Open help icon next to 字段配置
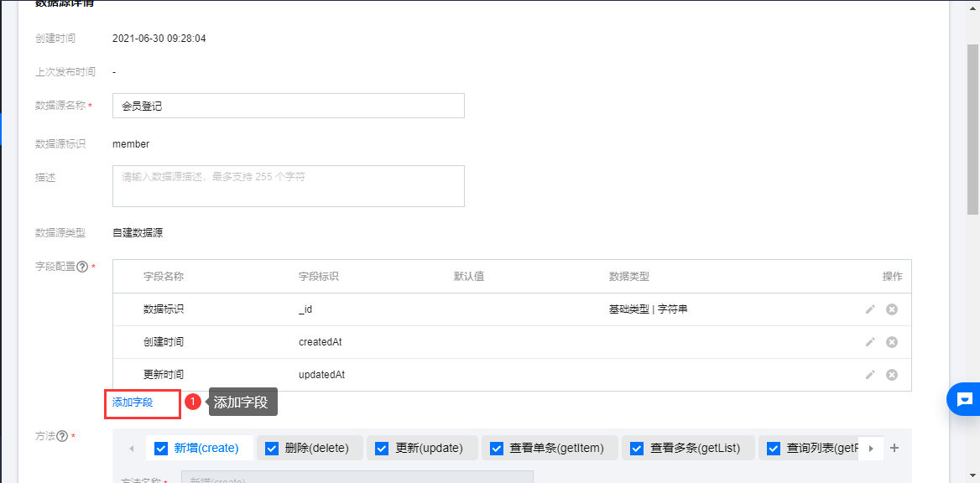This screenshot has width=980, height=483. pos(82,267)
